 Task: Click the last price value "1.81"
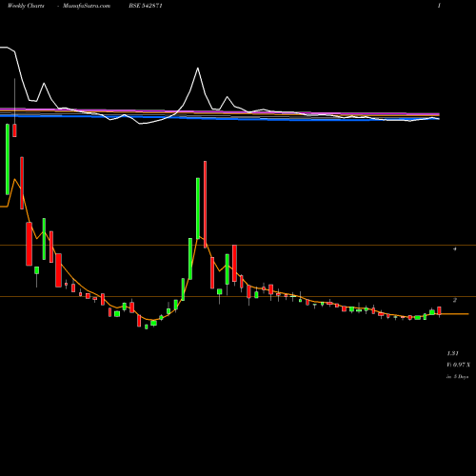point(452,353)
